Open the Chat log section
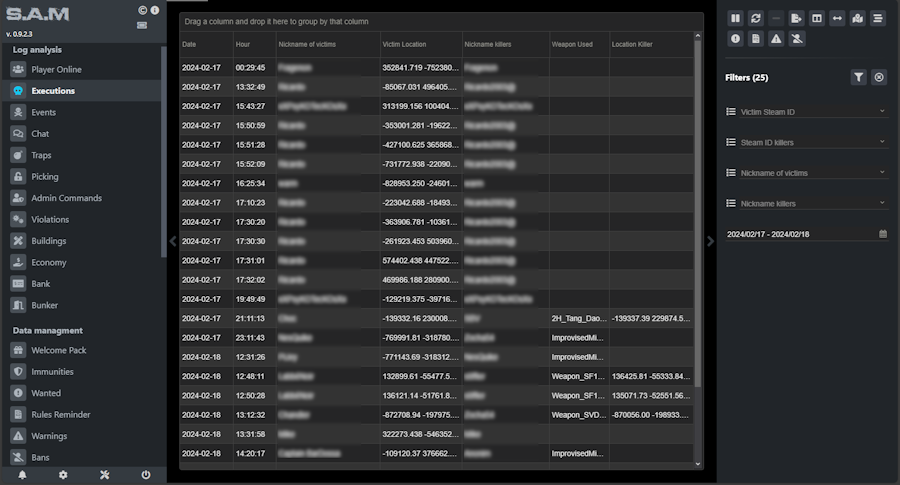This screenshot has width=900, height=485. [x=40, y=134]
